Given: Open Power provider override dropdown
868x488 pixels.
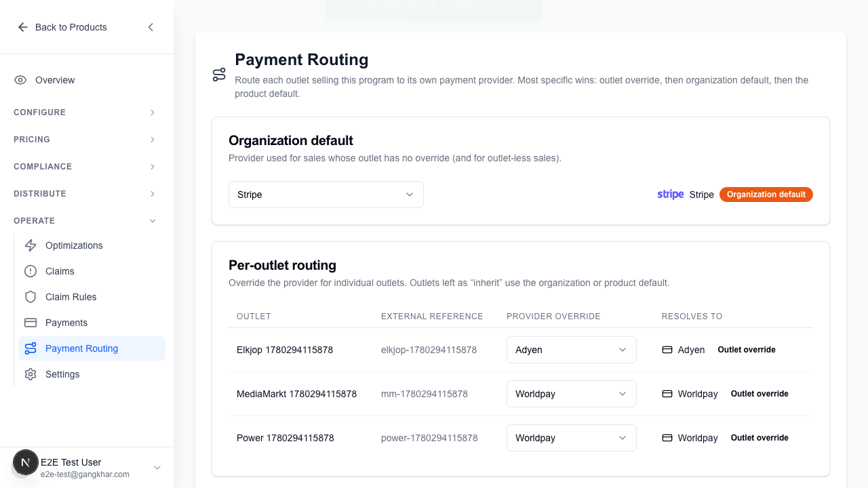Looking at the screenshot, I should pyautogui.click(x=572, y=438).
